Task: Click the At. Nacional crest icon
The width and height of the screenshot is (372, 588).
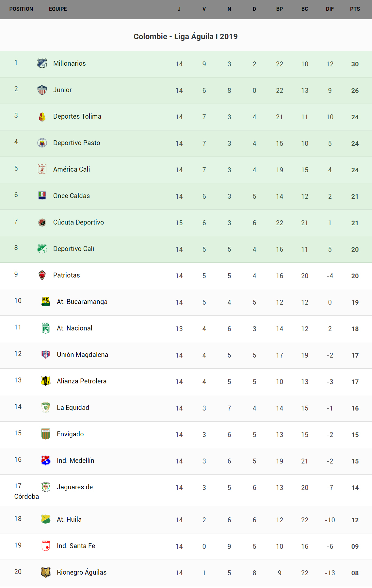Action: (46, 328)
